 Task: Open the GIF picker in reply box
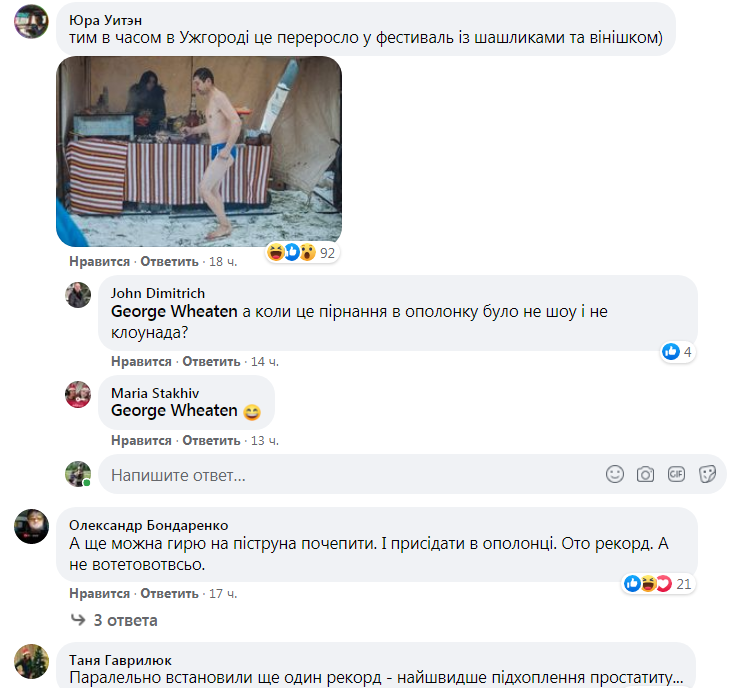coord(676,474)
